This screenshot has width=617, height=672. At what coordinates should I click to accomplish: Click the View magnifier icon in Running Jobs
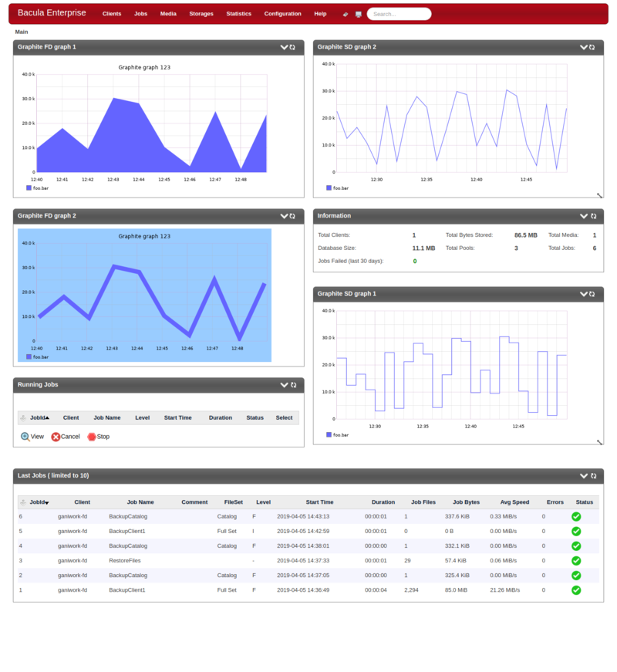[x=25, y=437]
